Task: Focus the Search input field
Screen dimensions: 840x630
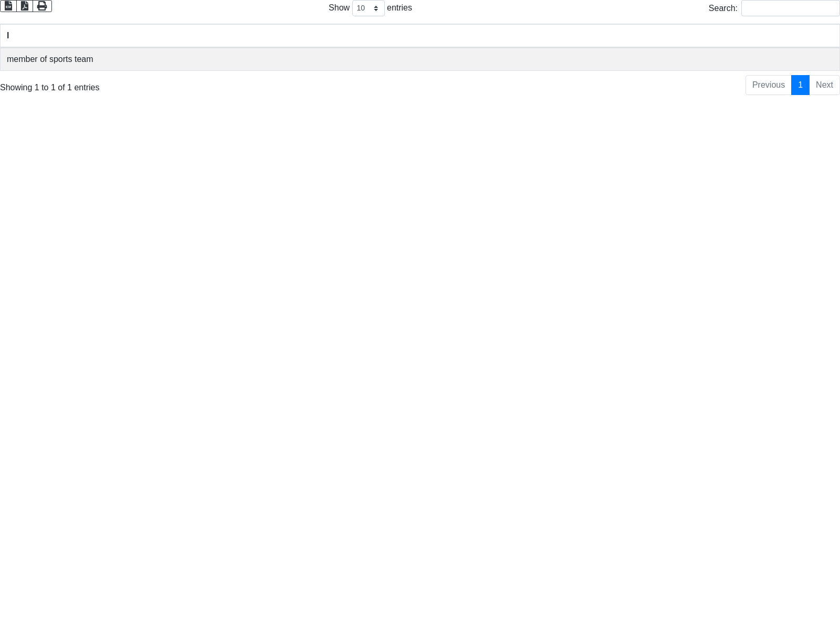Action: click(x=790, y=8)
